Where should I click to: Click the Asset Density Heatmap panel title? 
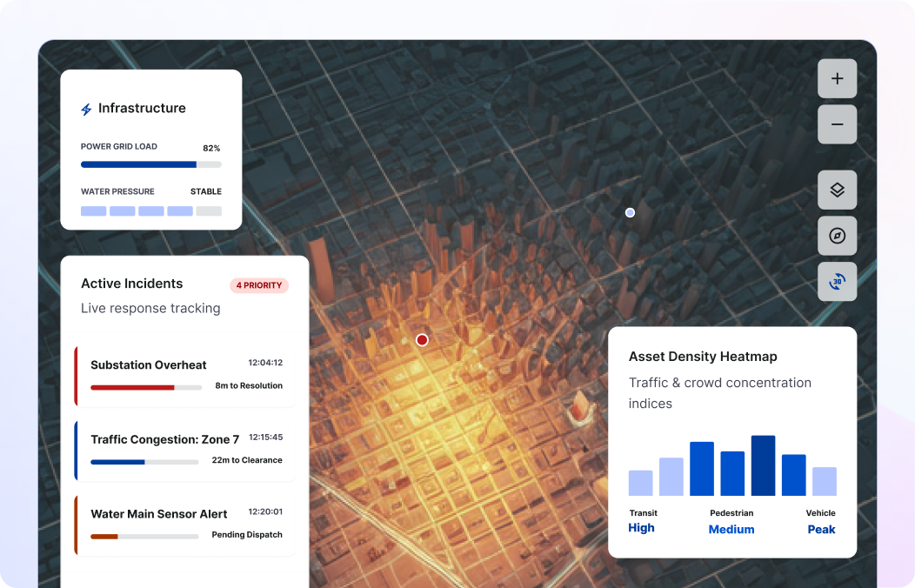point(703,357)
